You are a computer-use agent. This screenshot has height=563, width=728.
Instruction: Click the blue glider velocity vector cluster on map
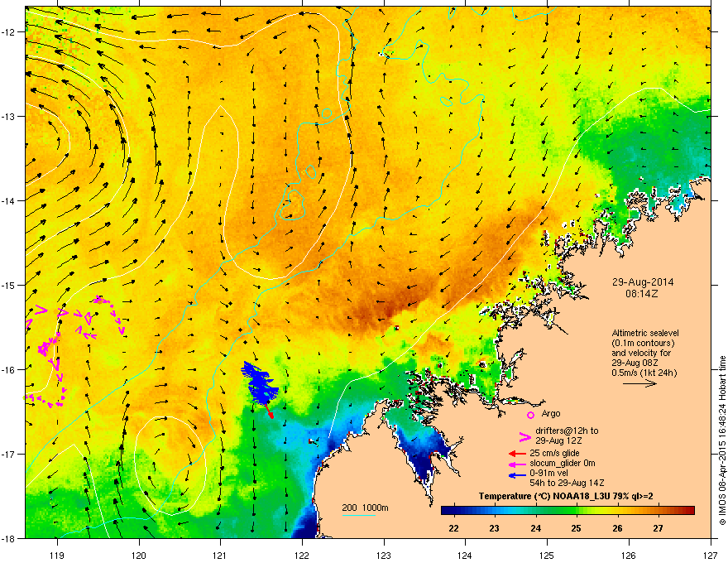[x=260, y=383]
